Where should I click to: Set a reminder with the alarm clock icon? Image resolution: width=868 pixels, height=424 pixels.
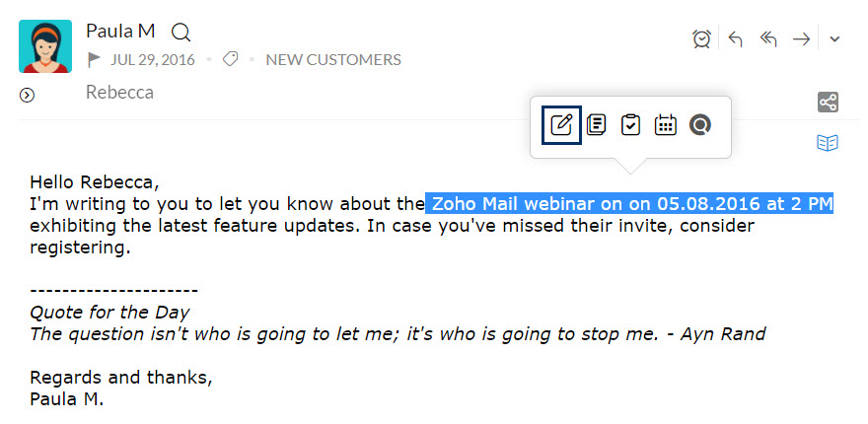click(702, 38)
